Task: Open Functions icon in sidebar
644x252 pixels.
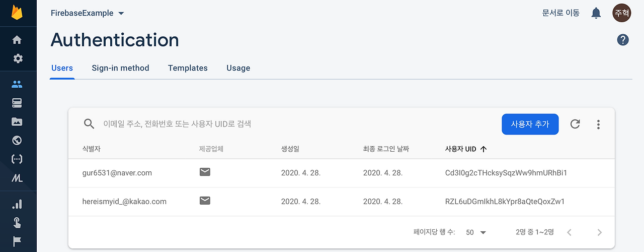Action: [x=17, y=159]
